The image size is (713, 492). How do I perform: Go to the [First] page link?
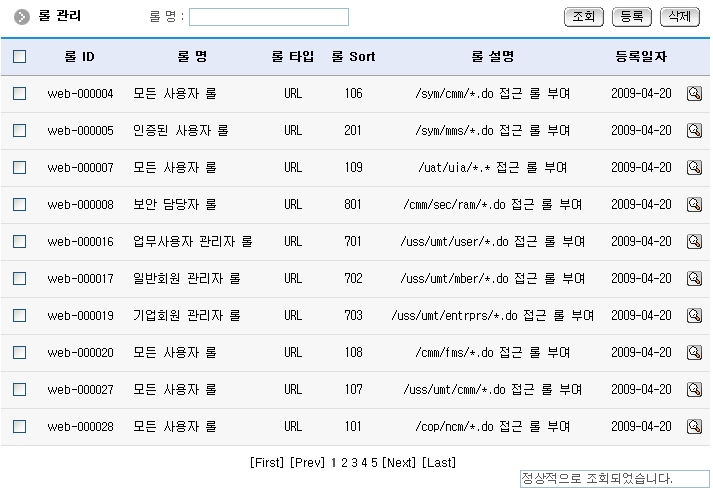[267, 462]
